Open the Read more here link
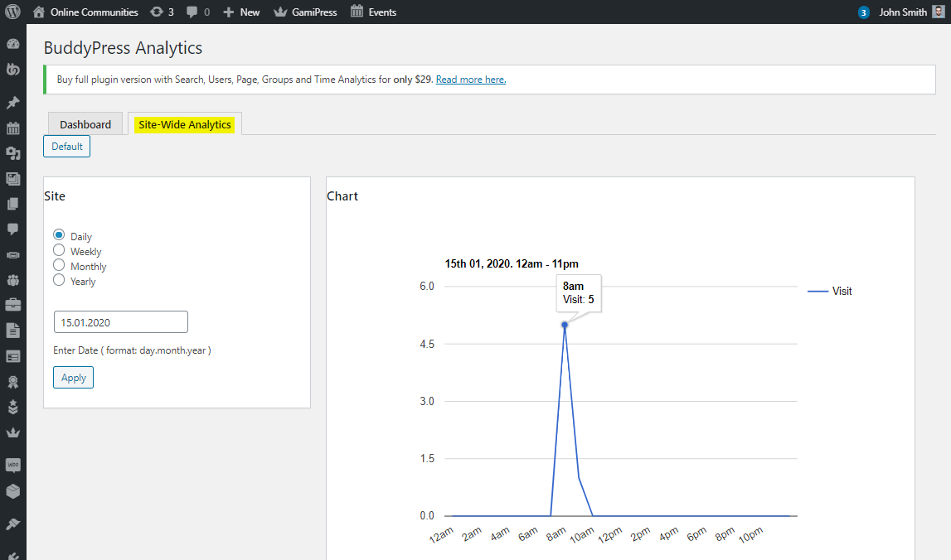The width and height of the screenshot is (951, 560). [x=470, y=79]
